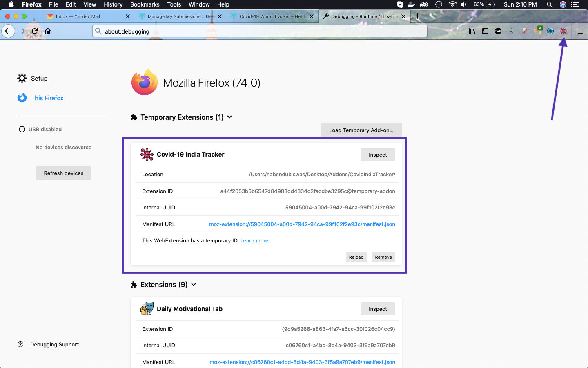The height and width of the screenshot is (368, 588).
Task: Click the CovidIndiaTracker location path
Action: pyautogui.click(x=322, y=174)
